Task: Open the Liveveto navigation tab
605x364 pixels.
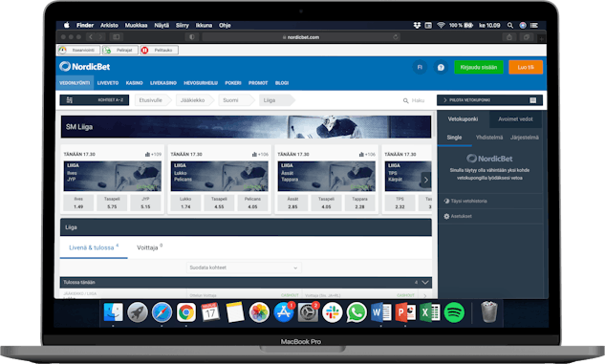Action: [x=108, y=83]
